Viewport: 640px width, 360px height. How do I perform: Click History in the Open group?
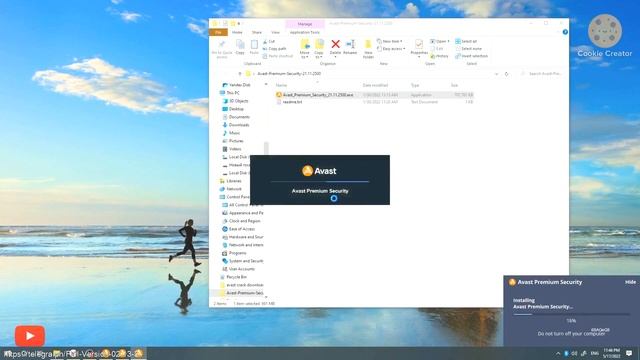click(x=439, y=56)
